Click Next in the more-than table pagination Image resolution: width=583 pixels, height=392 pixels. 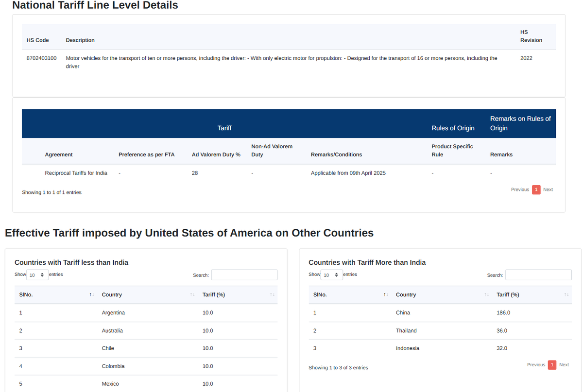click(x=564, y=364)
